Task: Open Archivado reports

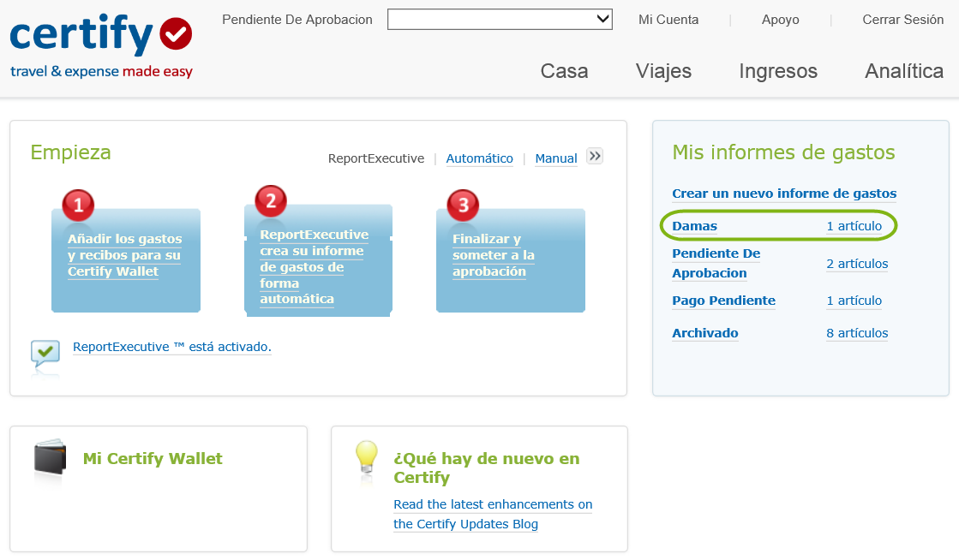Action: (704, 332)
